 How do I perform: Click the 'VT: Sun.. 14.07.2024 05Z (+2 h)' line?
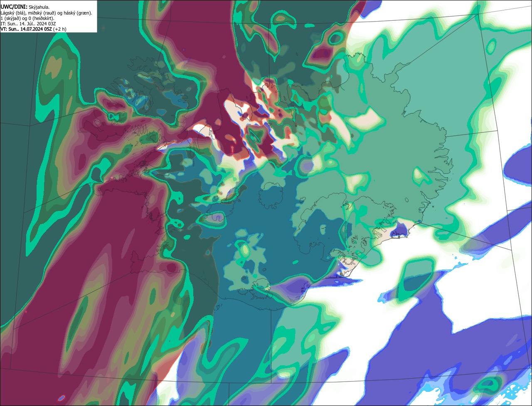33,29
